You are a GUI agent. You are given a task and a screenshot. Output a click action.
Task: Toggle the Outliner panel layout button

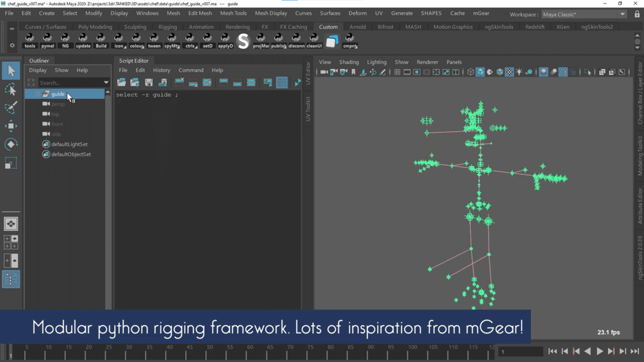pos(11,279)
